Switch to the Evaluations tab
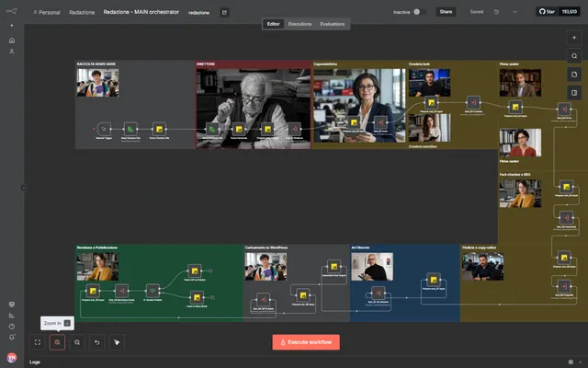 point(333,24)
